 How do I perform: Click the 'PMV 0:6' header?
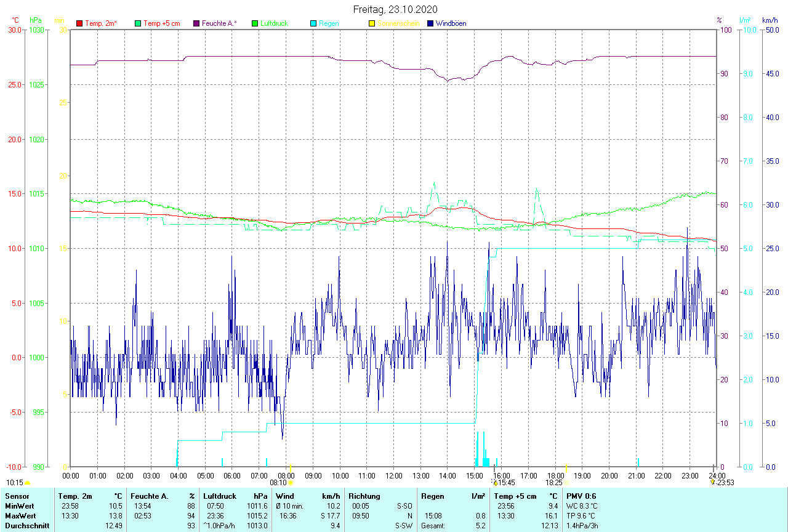point(581,496)
